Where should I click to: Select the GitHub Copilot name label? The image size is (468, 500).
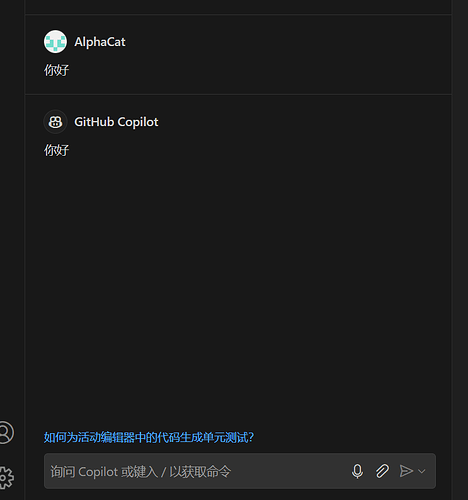[x=116, y=122]
